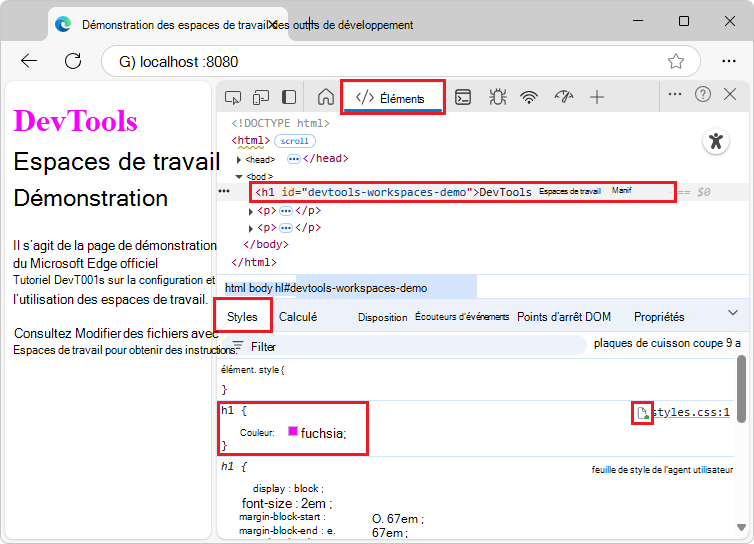Open the Disposition tab
754x544 pixels.
point(382,317)
